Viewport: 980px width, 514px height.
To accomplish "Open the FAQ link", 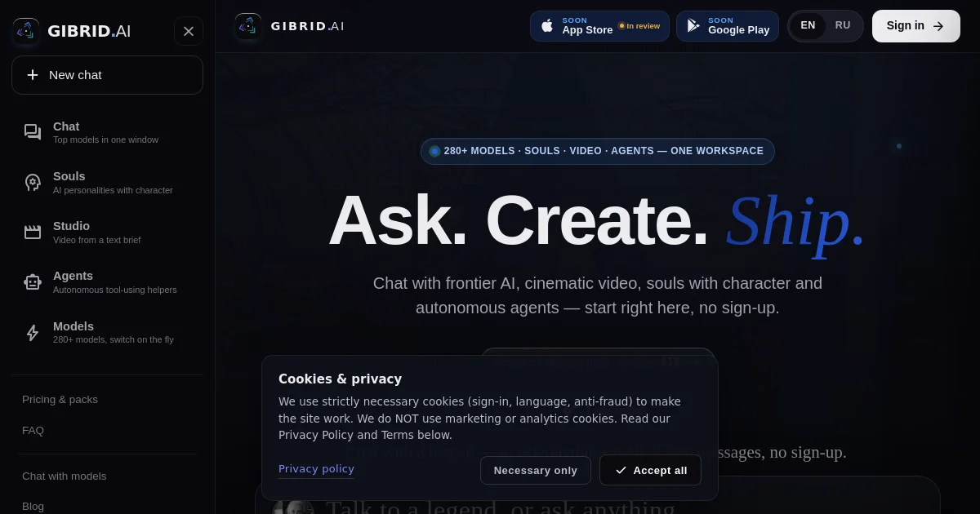I will [33, 430].
